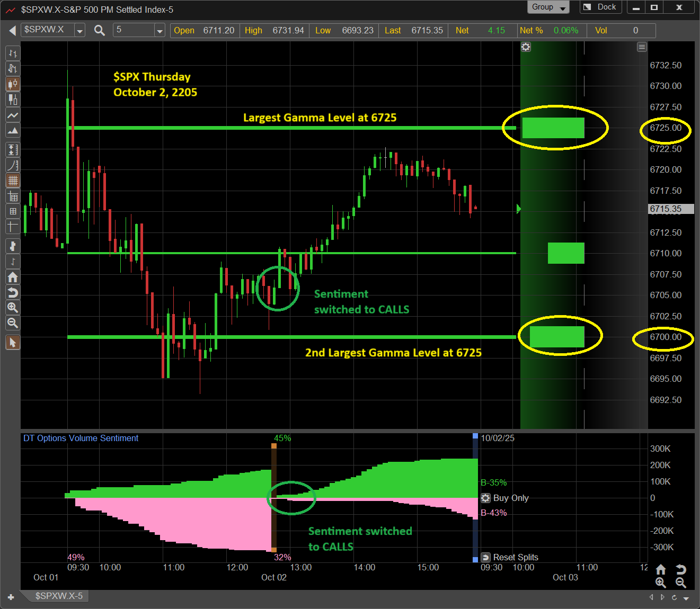Open chart settings gear icon above green zone
Viewport: 700px width, 609px height.
tap(526, 47)
